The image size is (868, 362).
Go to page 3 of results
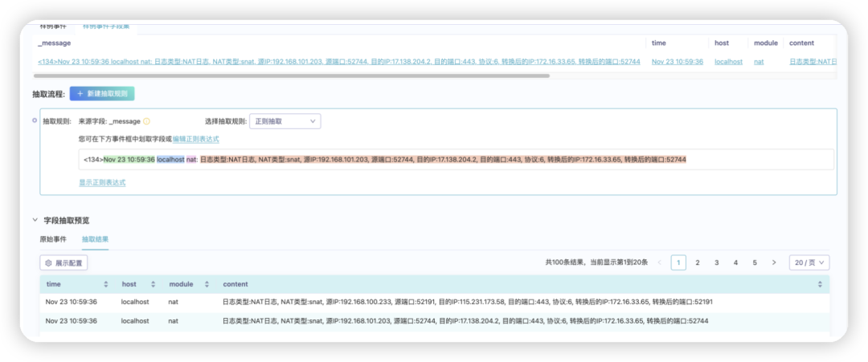coord(716,262)
